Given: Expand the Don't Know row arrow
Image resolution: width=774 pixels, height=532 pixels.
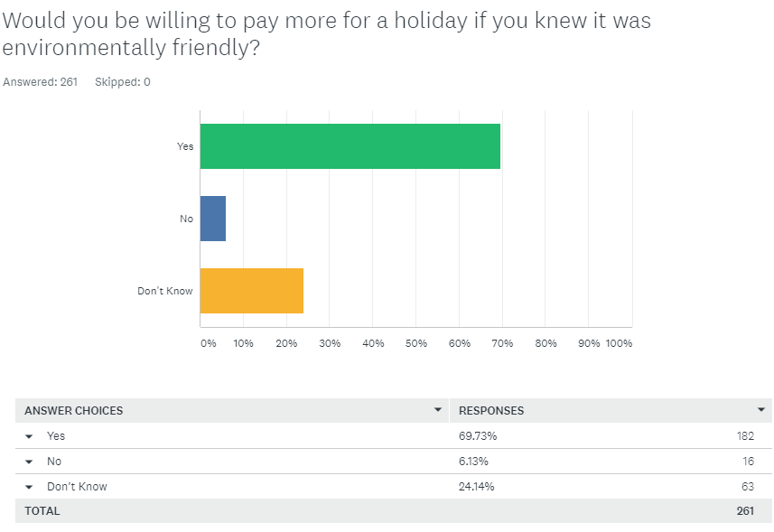Looking at the screenshot, I should [x=29, y=487].
